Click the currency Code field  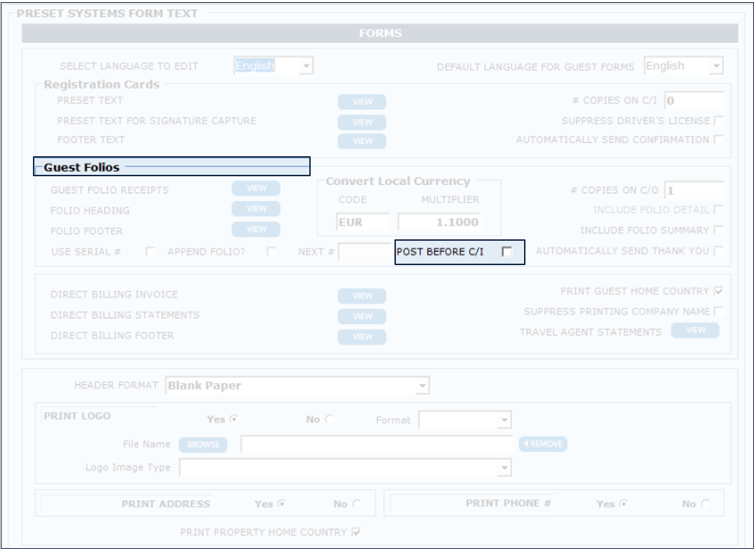(x=362, y=222)
